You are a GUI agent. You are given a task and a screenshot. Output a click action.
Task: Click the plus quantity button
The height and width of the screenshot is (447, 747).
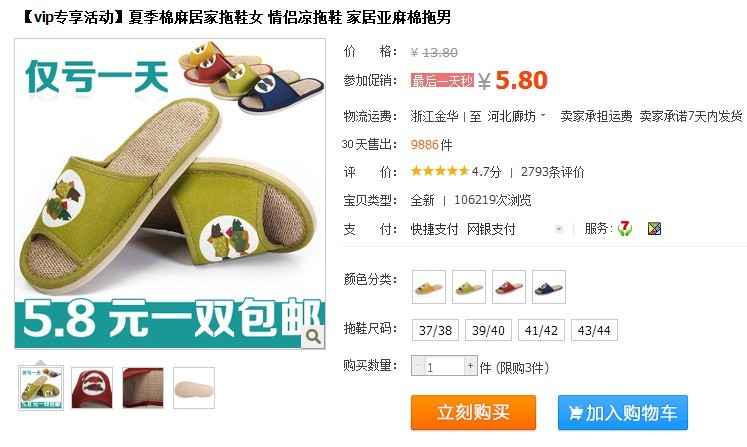[x=470, y=366]
